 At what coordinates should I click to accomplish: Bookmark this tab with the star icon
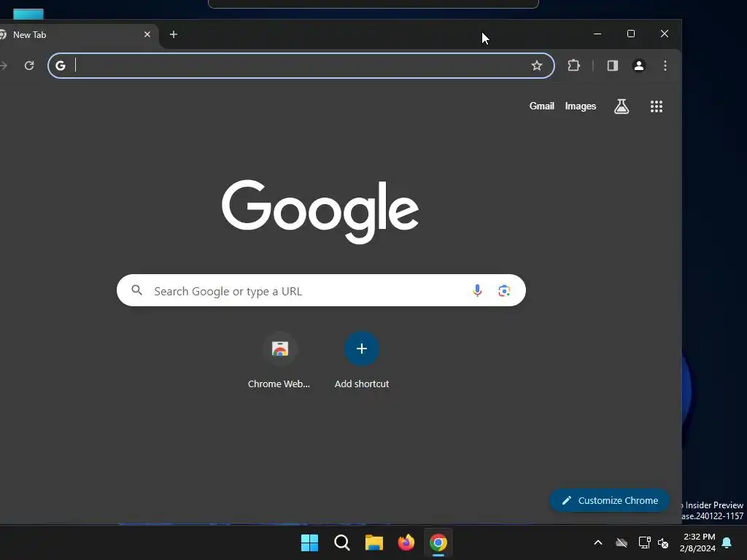(536, 65)
